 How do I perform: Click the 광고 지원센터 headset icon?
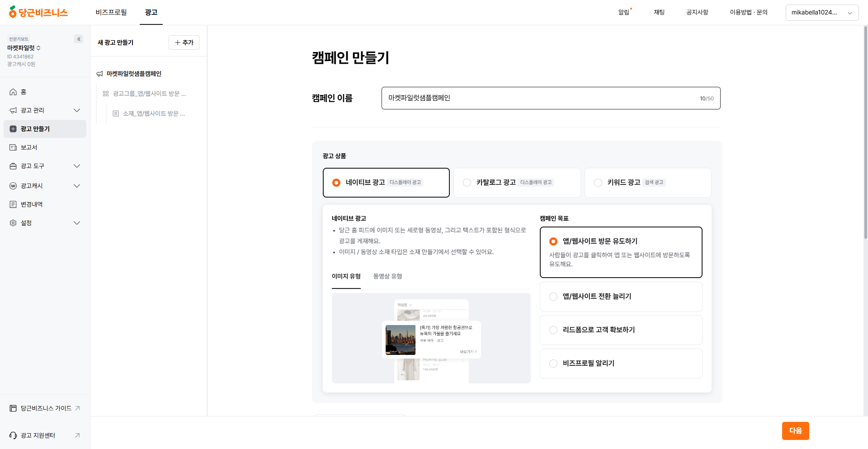click(x=13, y=435)
